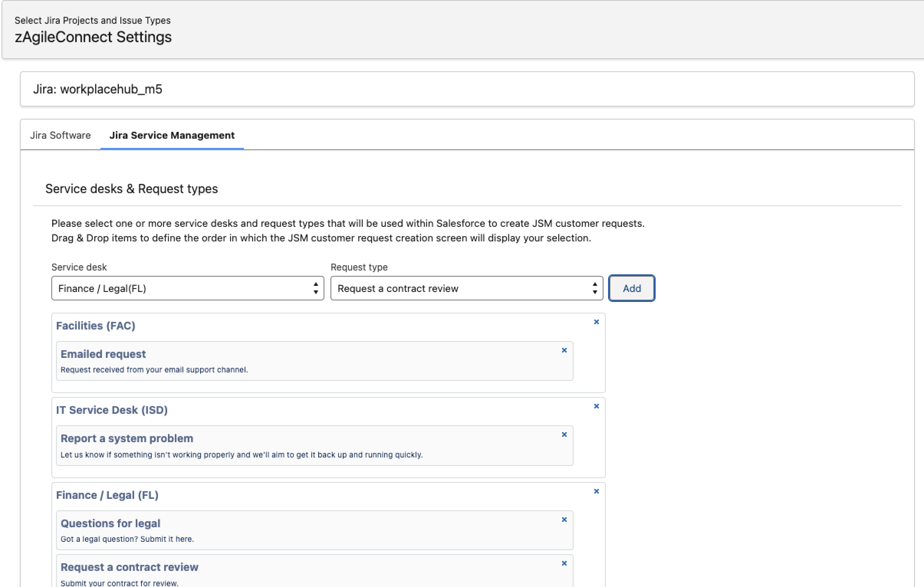Delete the Questions for legal request type
Image resolution: width=924 pixels, height=587 pixels.
pyautogui.click(x=564, y=520)
